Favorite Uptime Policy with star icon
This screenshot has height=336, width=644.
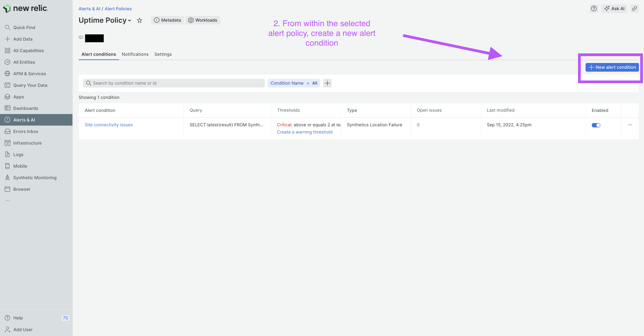pos(140,20)
